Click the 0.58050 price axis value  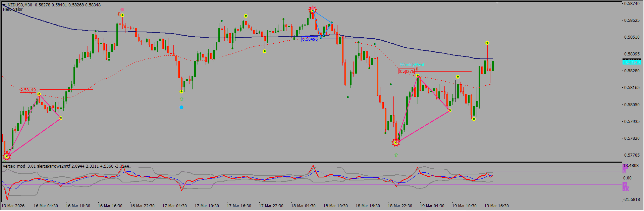pos(632,104)
